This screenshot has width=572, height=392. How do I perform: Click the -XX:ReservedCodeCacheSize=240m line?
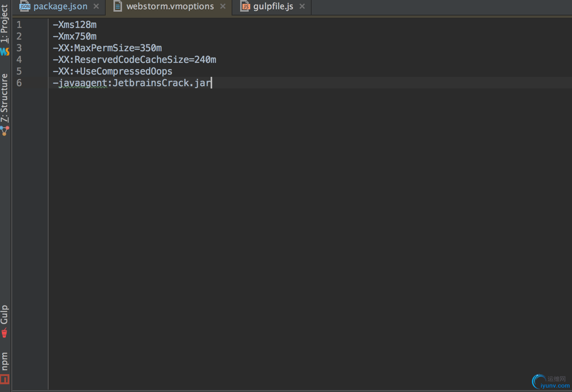[x=134, y=60]
